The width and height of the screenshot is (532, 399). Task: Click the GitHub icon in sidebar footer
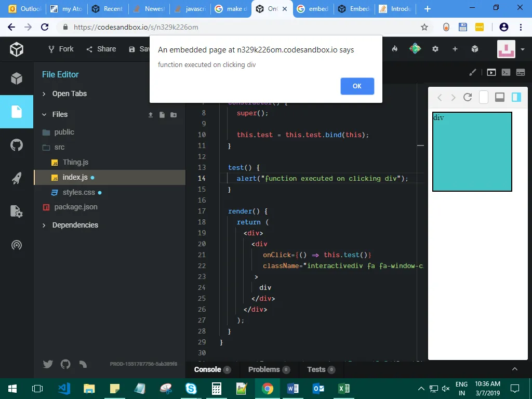point(65,364)
